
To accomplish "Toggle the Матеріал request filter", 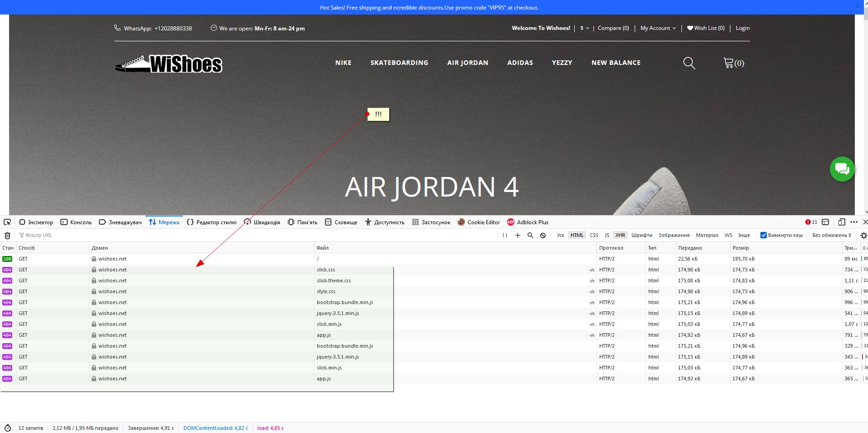I will pyautogui.click(x=707, y=235).
